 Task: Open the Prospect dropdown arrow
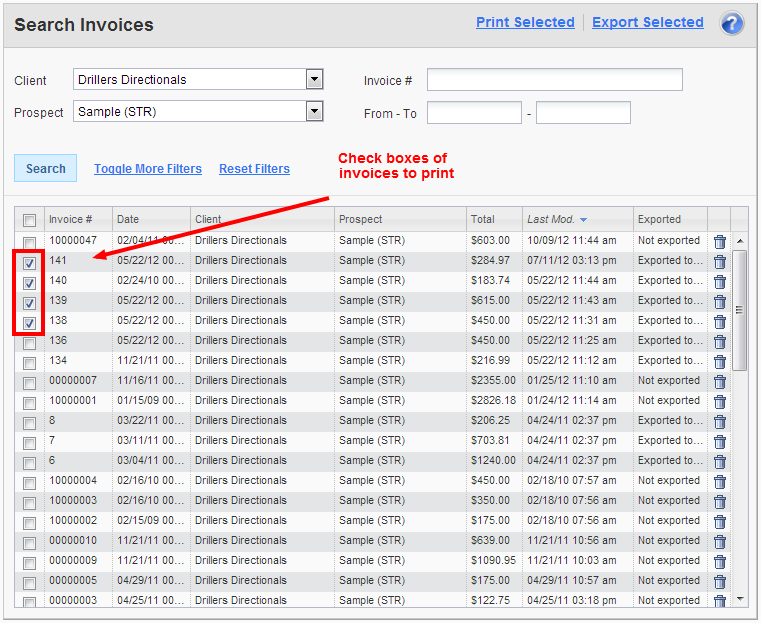point(314,112)
